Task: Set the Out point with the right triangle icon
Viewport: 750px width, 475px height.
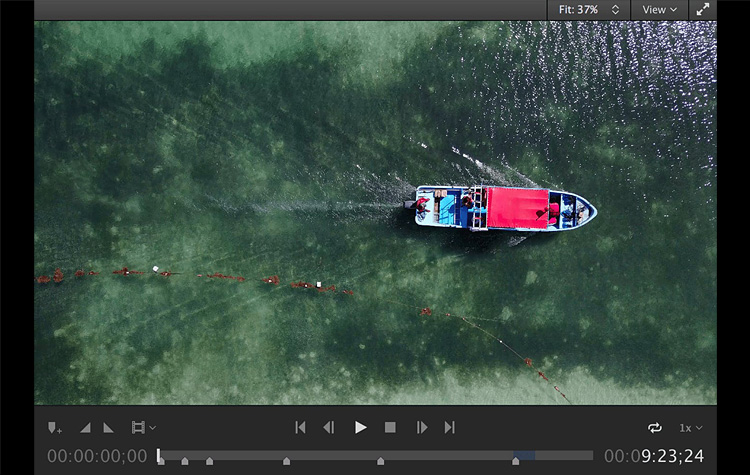Action: pos(109,428)
